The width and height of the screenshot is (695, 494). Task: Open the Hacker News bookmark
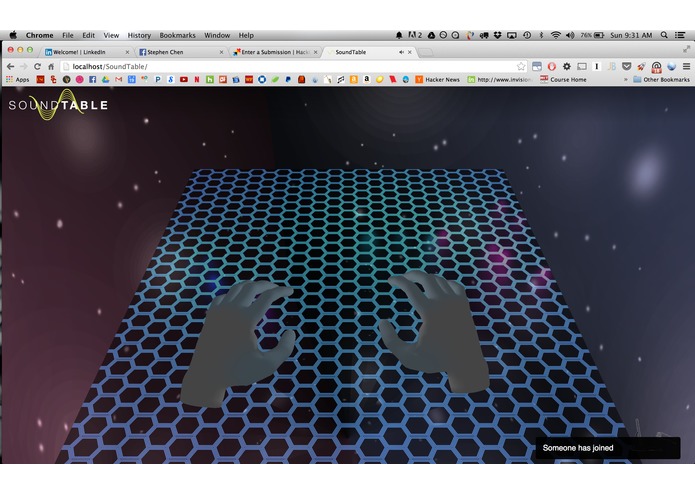pos(437,79)
